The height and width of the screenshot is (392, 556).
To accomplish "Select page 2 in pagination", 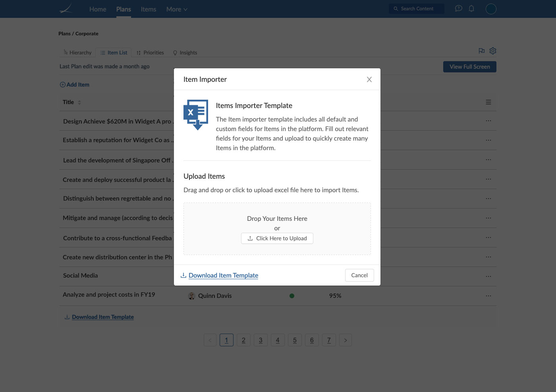I will click(x=243, y=340).
